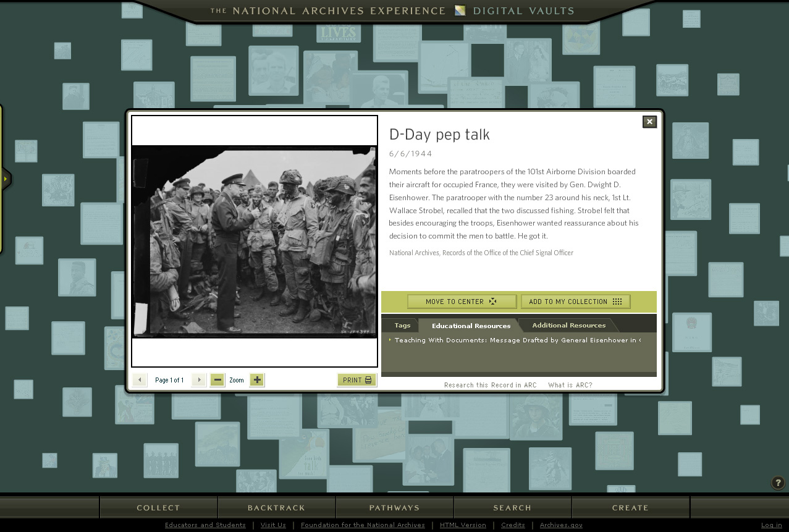This screenshot has height=532, width=789.
Task: Click the Log in link
Action: pos(771,525)
